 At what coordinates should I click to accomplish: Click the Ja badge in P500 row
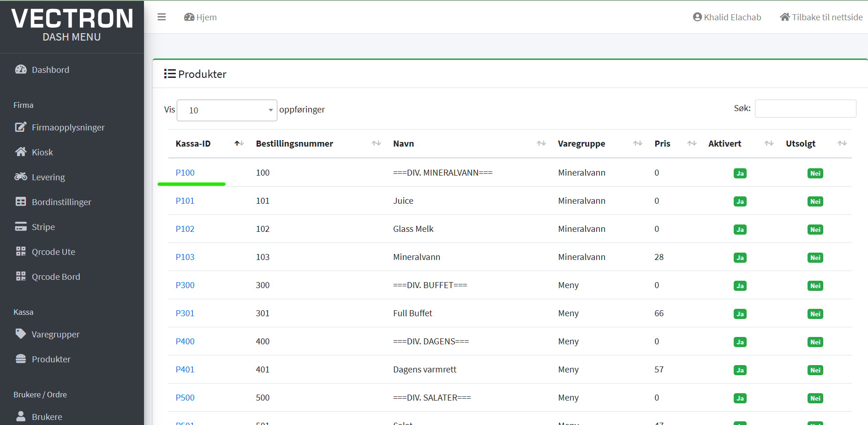coord(740,398)
